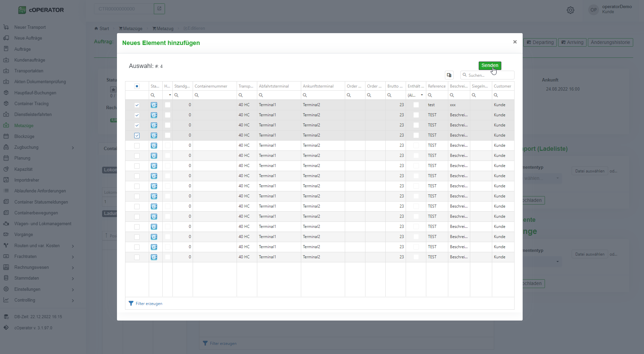This screenshot has height=354, width=644.
Task: Click the open-external icon next to CTR field
Action: pyautogui.click(x=159, y=9)
